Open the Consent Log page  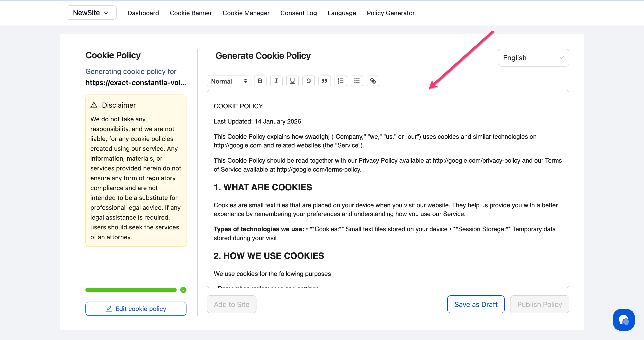tap(299, 13)
